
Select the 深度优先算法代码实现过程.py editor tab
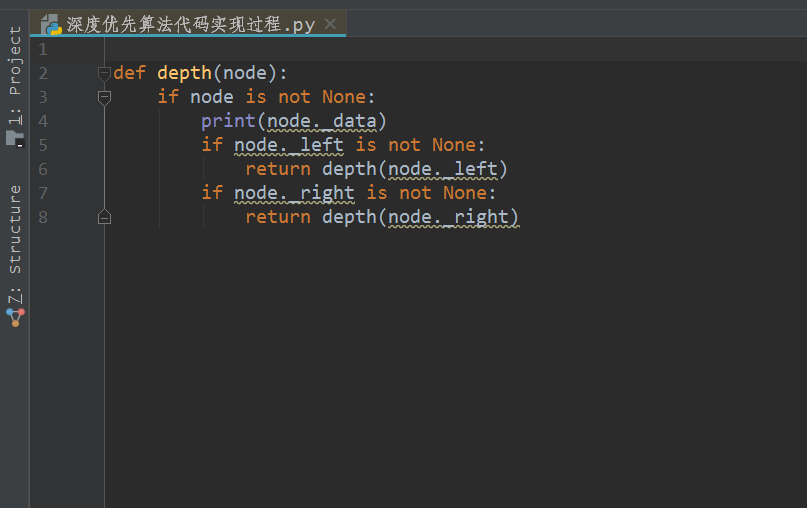pos(188,24)
